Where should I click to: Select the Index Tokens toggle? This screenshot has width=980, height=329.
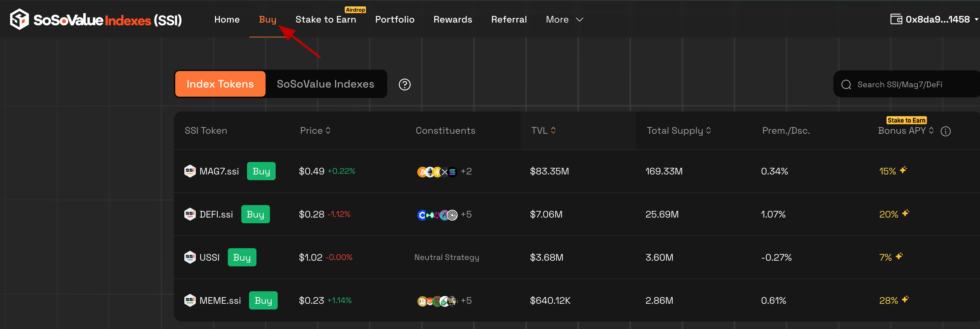[220, 84]
